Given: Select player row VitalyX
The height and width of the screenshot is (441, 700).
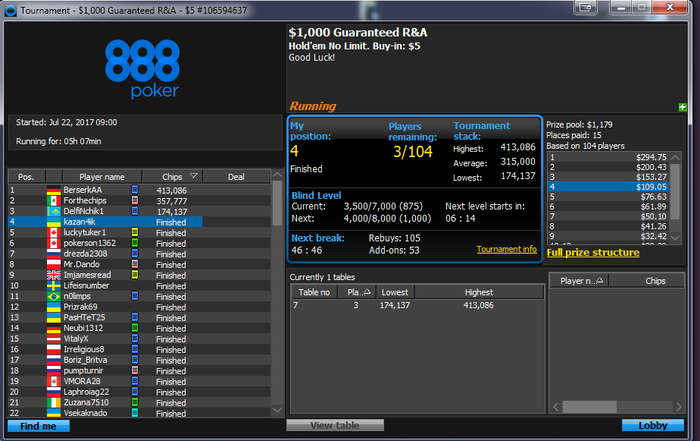Looking at the screenshot, I should click(x=139, y=339).
